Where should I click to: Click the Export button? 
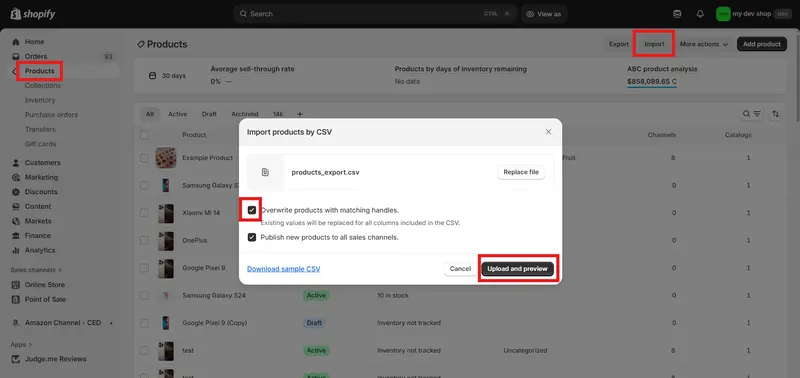click(619, 44)
